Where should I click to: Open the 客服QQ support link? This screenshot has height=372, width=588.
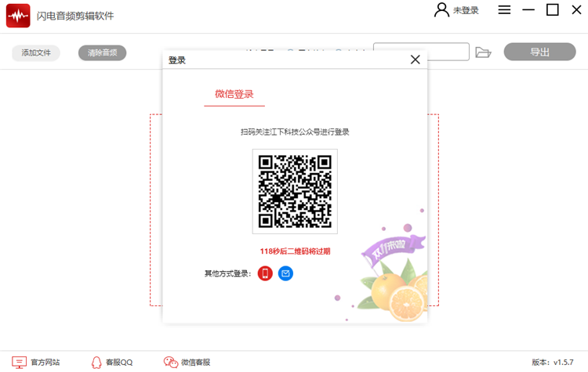coord(119,363)
